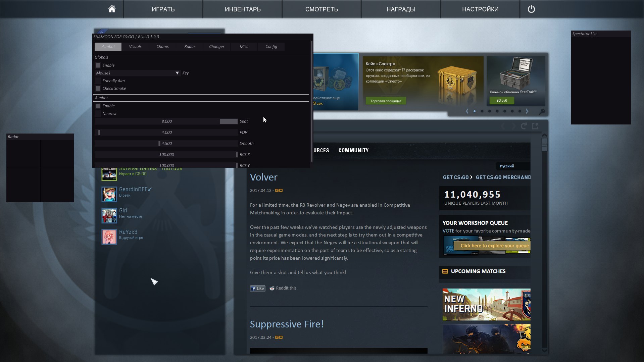Image resolution: width=644 pixels, height=362 pixels.
Task: Click the browser forward arrow
Action: 513,126
